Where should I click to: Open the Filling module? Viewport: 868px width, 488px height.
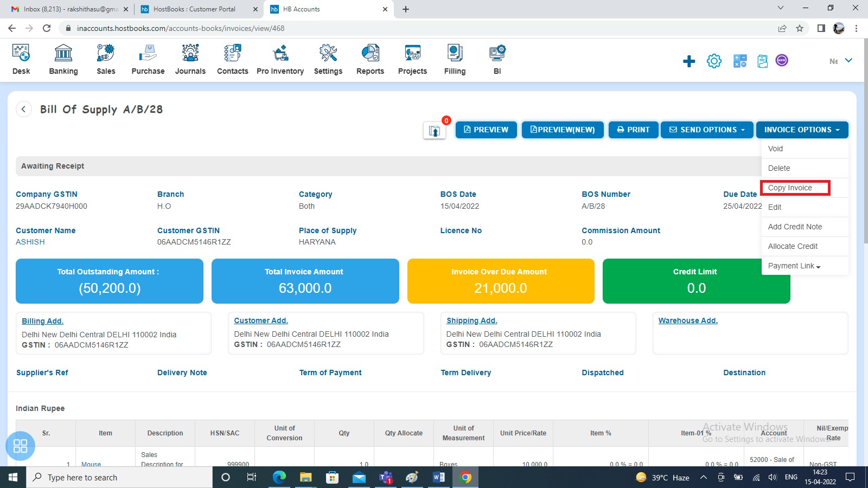(455, 60)
